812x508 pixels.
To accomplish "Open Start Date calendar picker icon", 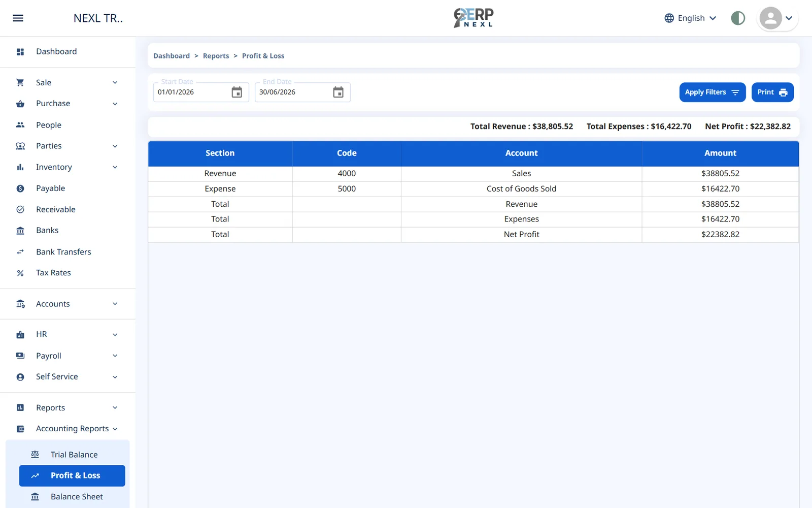I will pos(237,92).
